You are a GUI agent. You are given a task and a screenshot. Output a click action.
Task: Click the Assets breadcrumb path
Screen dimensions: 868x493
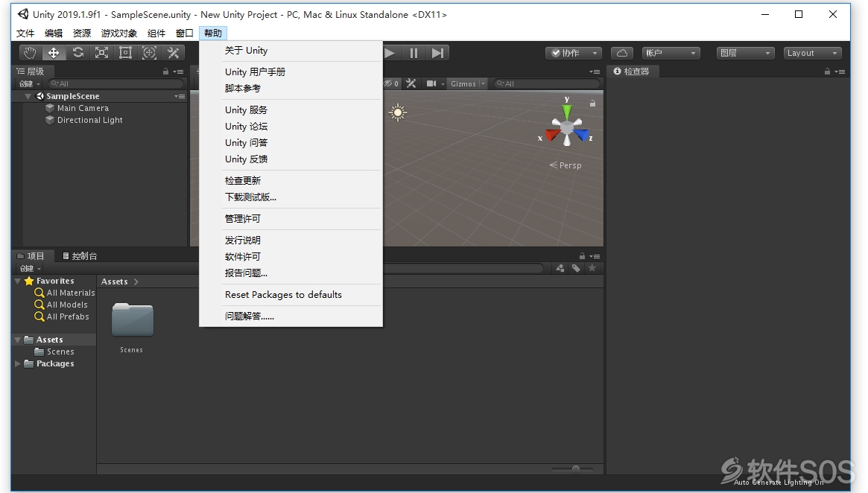(x=115, y=282)
